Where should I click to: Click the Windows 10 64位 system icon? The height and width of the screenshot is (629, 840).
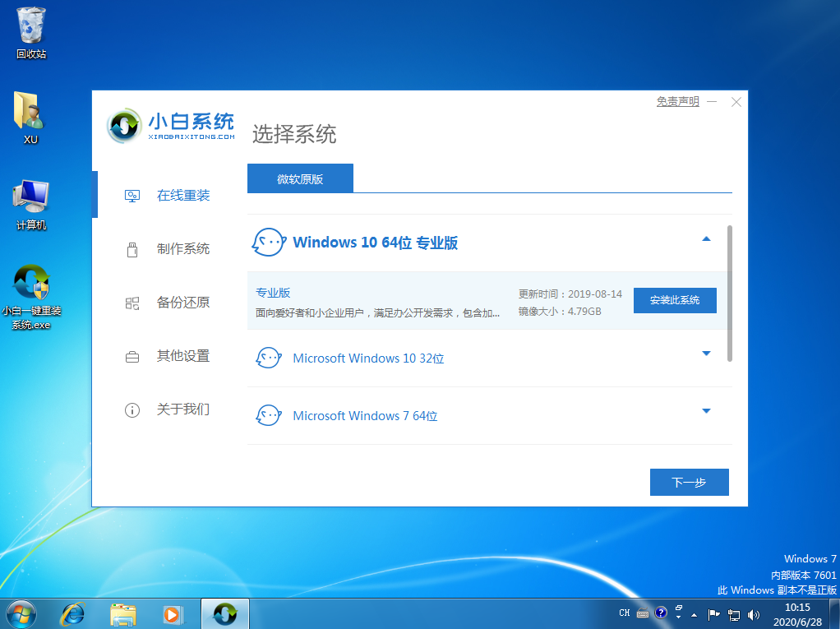tap(268, 240)
